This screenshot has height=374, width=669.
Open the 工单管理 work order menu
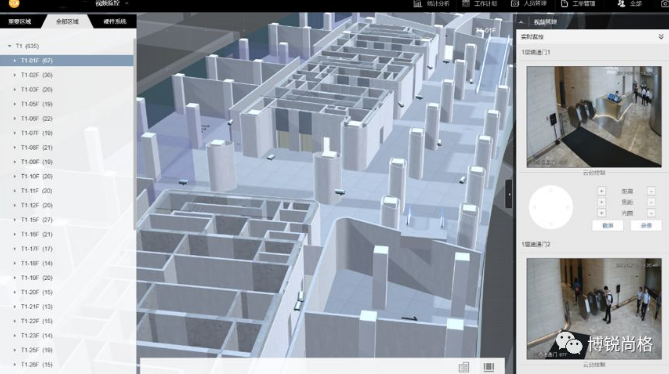point(583,4)
